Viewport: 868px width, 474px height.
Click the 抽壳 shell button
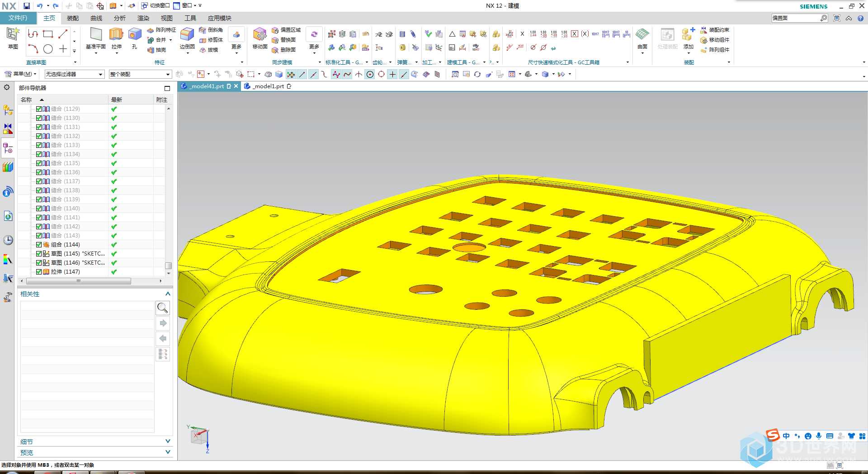point(157,50)
